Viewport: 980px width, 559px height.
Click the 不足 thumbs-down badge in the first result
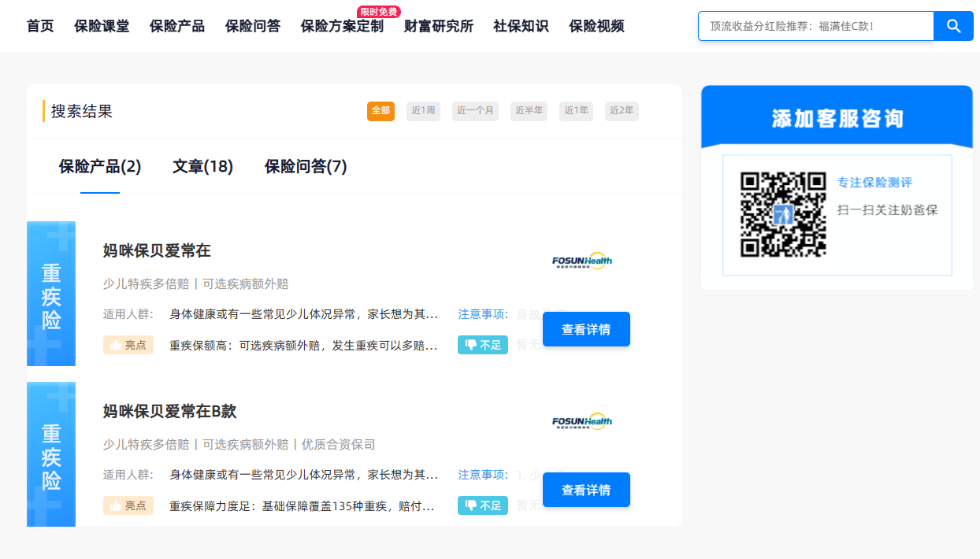(482, 345)
